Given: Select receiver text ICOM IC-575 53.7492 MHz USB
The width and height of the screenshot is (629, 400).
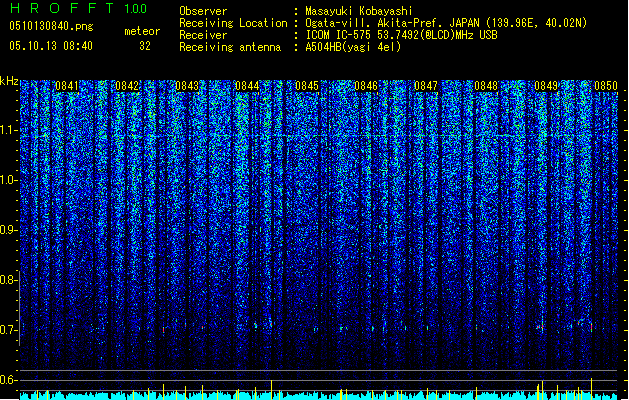Looking at the screenshot, I should click(402, 35).
